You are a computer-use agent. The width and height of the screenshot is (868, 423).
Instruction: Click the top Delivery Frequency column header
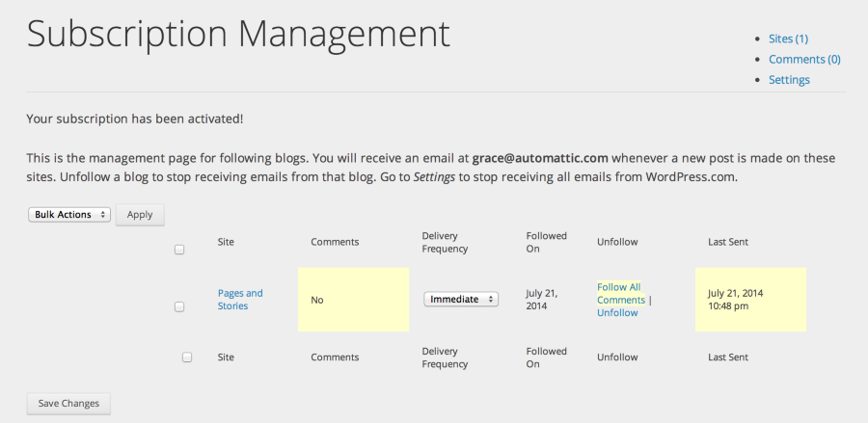(x=445, y=242)
